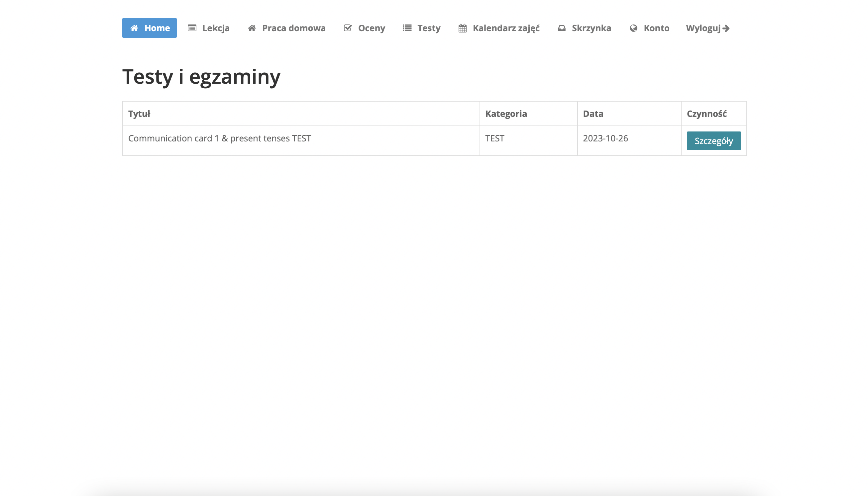Click the Praca domowa house icon
Screen dimensions: 868x496
pyautogui.click(x=252, y=28)
